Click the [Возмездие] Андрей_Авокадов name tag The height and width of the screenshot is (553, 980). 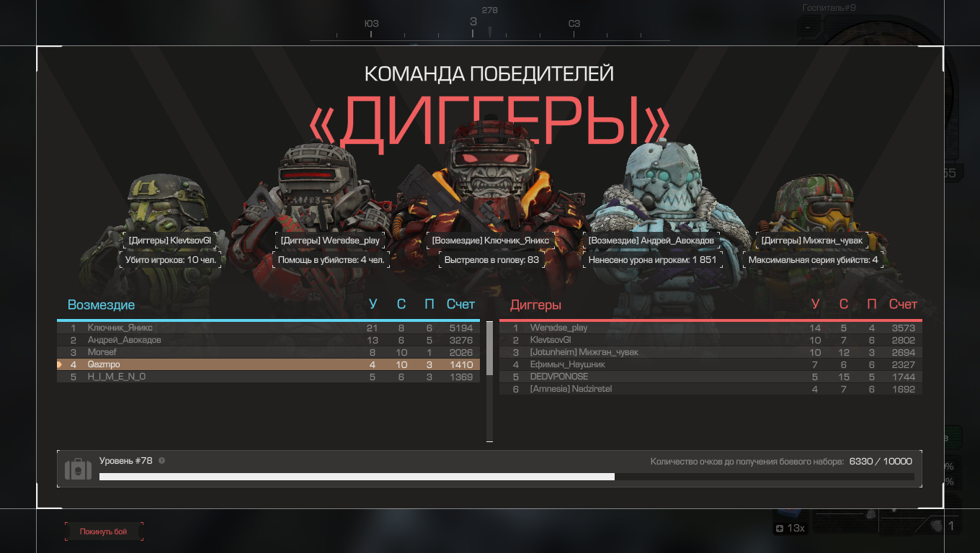click(x=651, y=240)
